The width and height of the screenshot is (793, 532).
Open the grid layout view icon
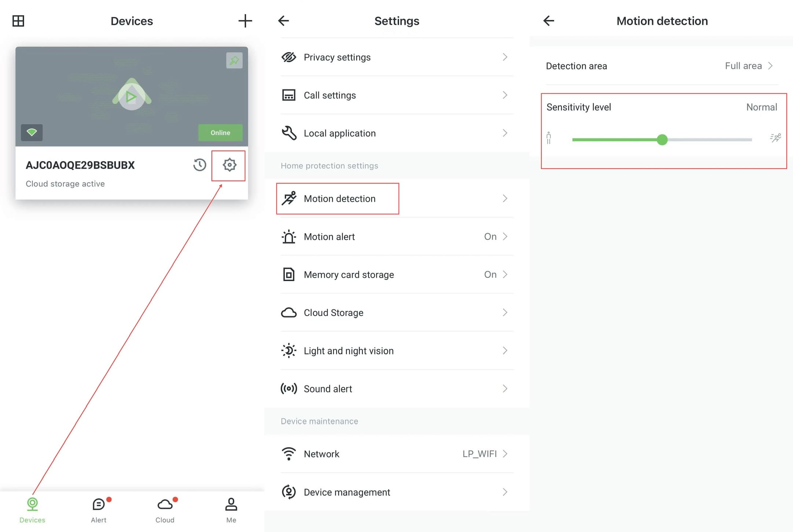click(x=18, y=21)
